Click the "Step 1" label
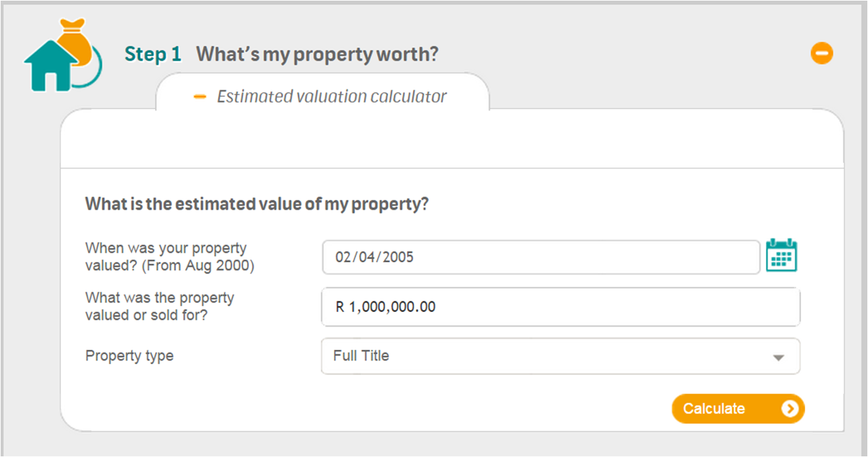This screenshot has height=457, width=868. 152,54
